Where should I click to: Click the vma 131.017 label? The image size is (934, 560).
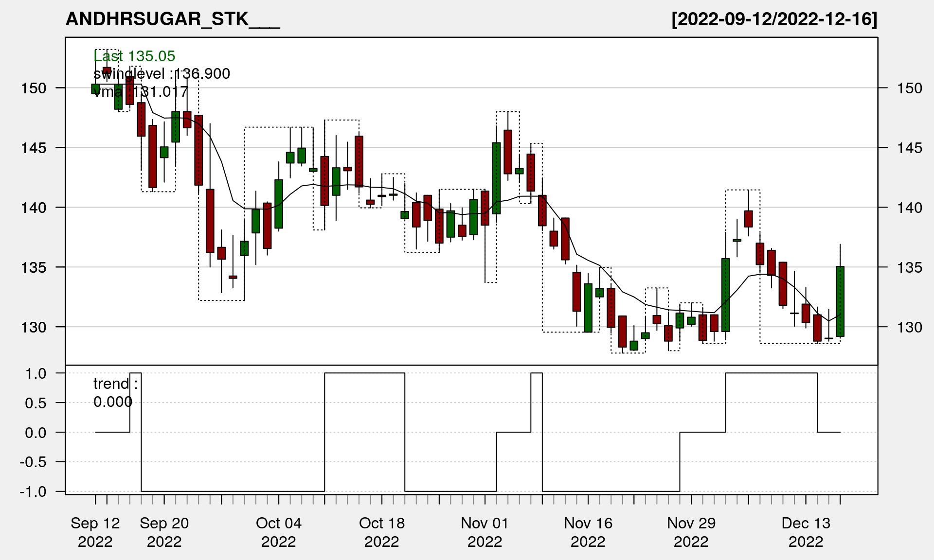140,91
